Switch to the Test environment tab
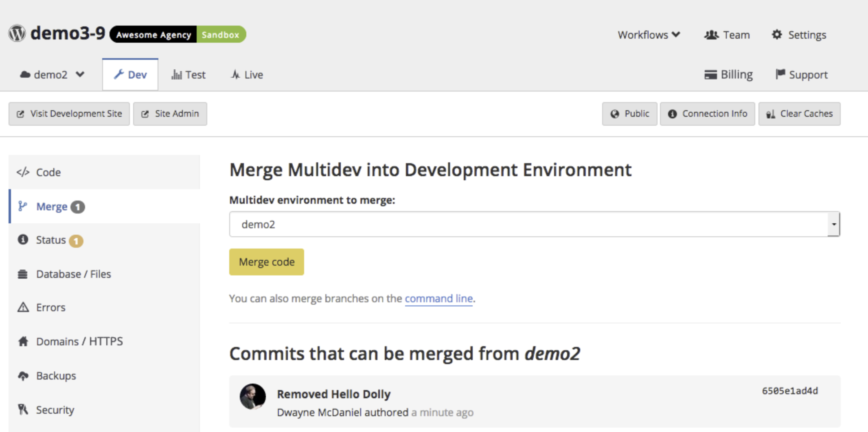Image resolution: width=868 pixels, height=432 pixels. (x=189, y=74)
